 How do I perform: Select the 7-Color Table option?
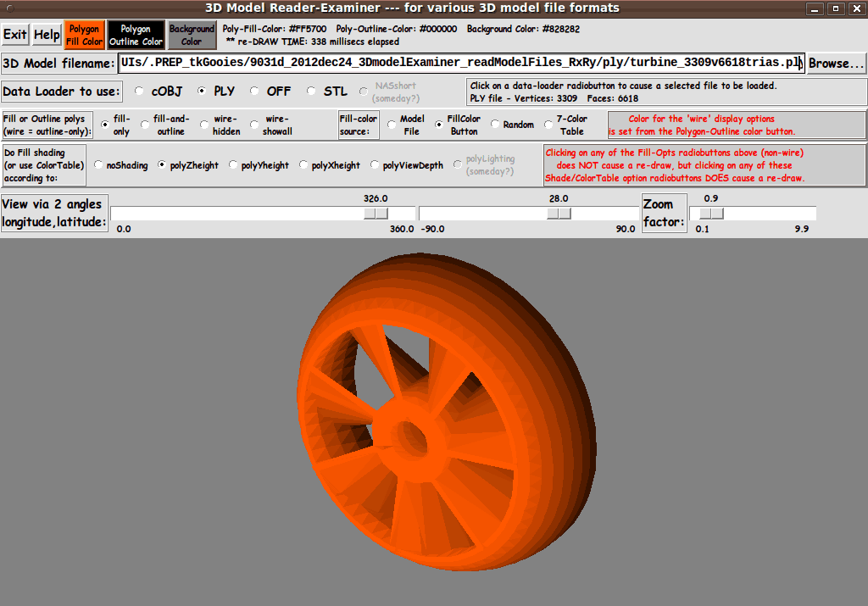coord(548,125)
